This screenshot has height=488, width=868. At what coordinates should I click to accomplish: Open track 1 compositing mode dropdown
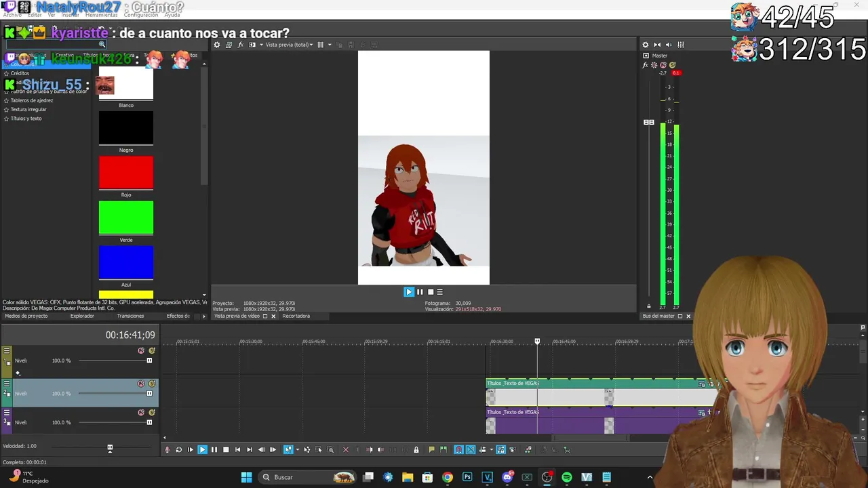[x=18, y=373]
